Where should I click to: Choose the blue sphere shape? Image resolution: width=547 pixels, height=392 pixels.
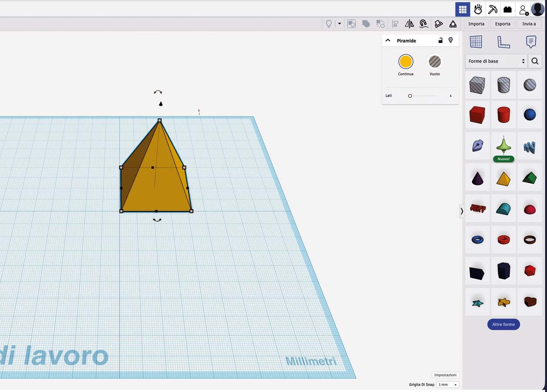[530, 115]
